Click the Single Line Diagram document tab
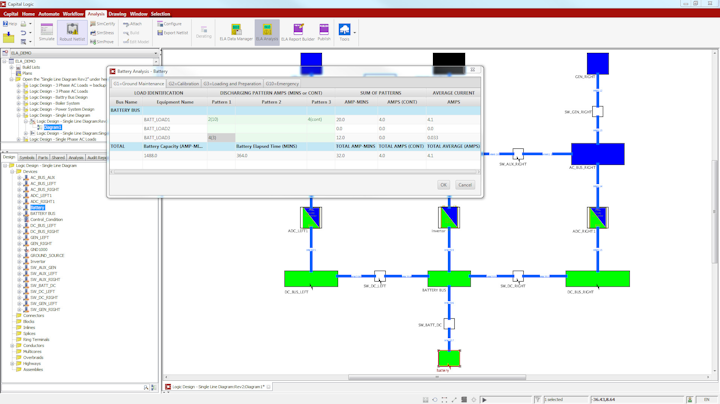720x404 pixels. [218, 387]
